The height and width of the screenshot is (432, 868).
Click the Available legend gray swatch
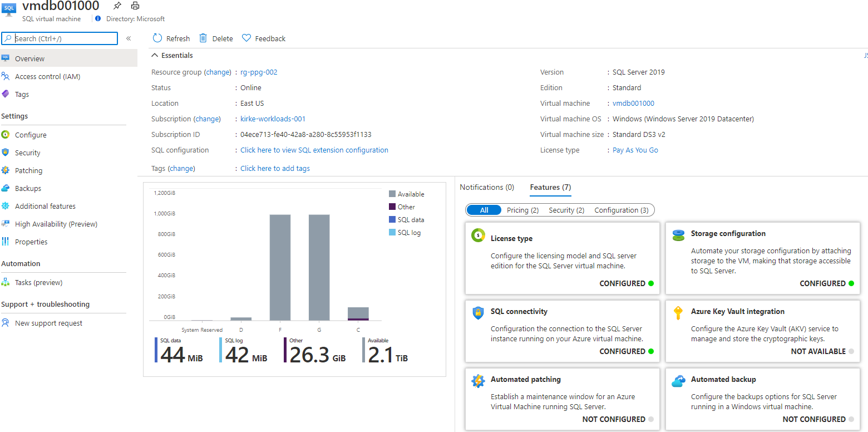coord(392,194)
